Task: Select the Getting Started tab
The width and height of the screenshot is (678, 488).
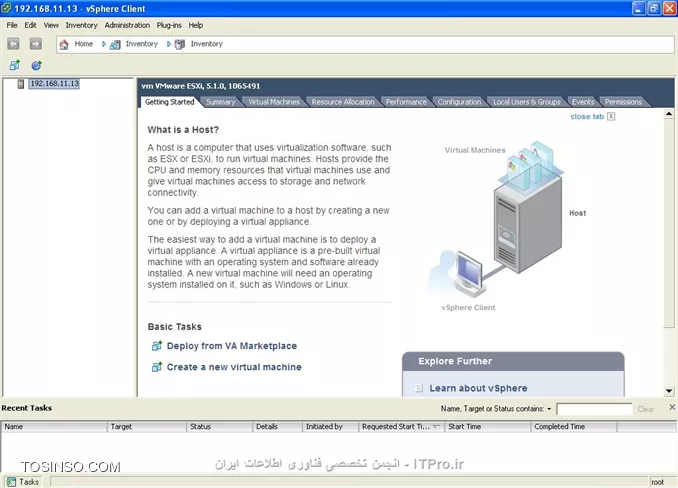Action: [x=170, y=102]
